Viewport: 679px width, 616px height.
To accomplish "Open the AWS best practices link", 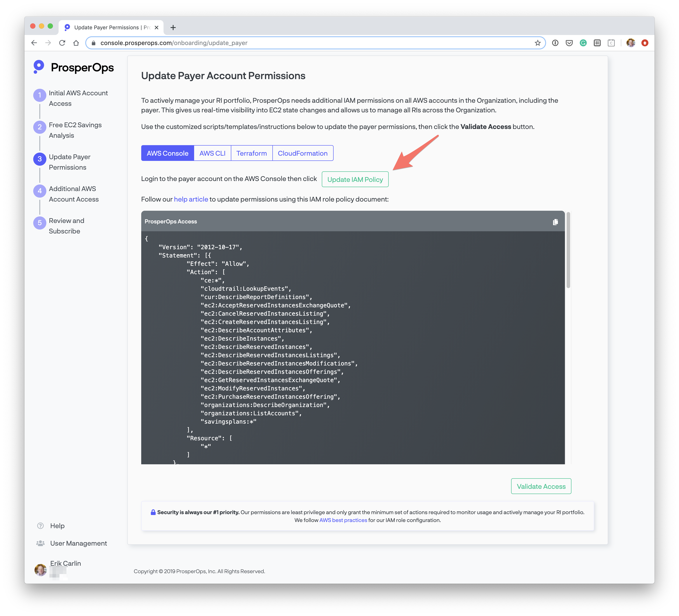I will (x=343, y=520).
